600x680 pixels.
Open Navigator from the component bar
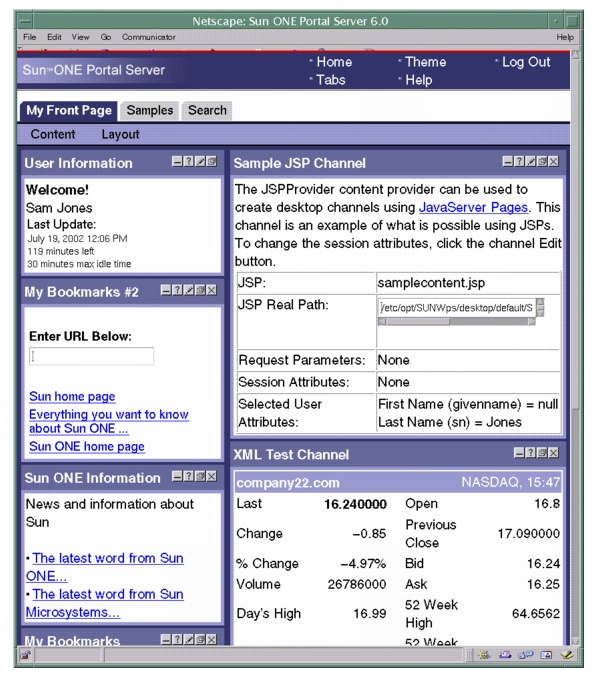click(x=484, y=655)
